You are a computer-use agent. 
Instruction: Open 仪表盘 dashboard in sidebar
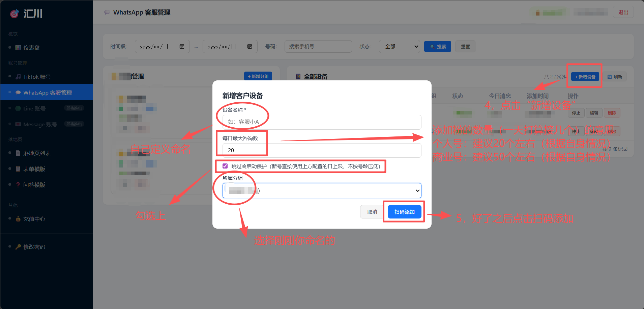point(47,48)
